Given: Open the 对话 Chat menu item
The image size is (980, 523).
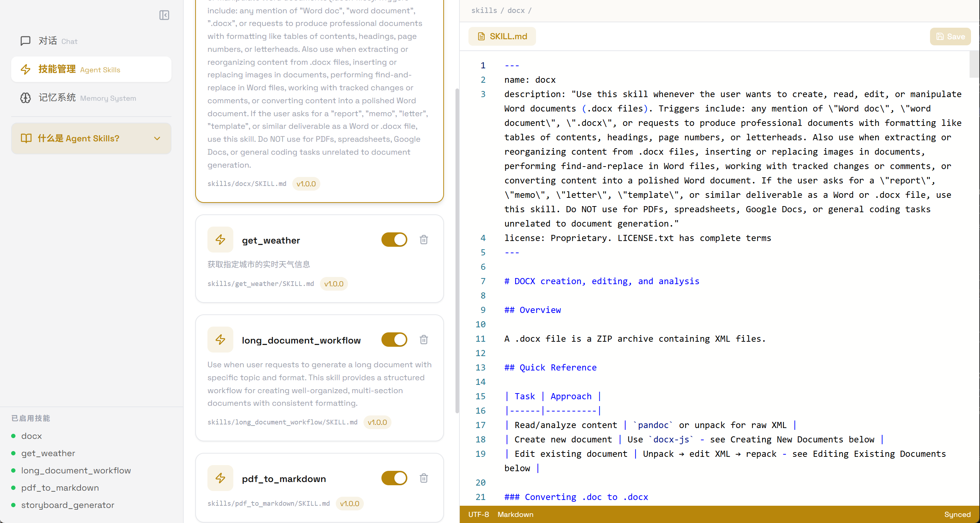Looking at the screenshot, I should pos(91,41).
